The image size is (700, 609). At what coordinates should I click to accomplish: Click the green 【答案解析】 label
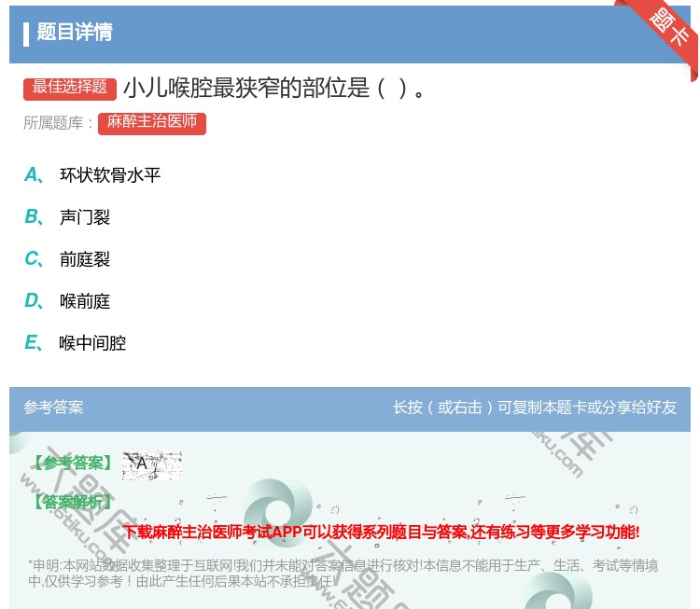[x=72, y=503]
